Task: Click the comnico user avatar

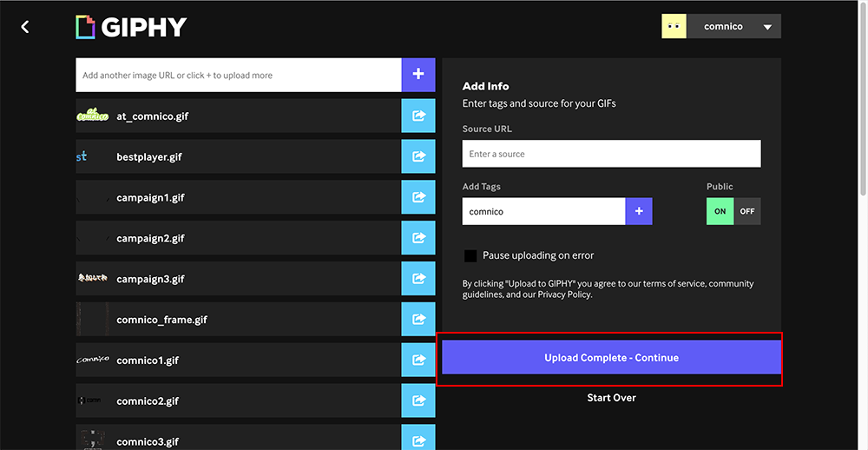Action: click(674, 26)
